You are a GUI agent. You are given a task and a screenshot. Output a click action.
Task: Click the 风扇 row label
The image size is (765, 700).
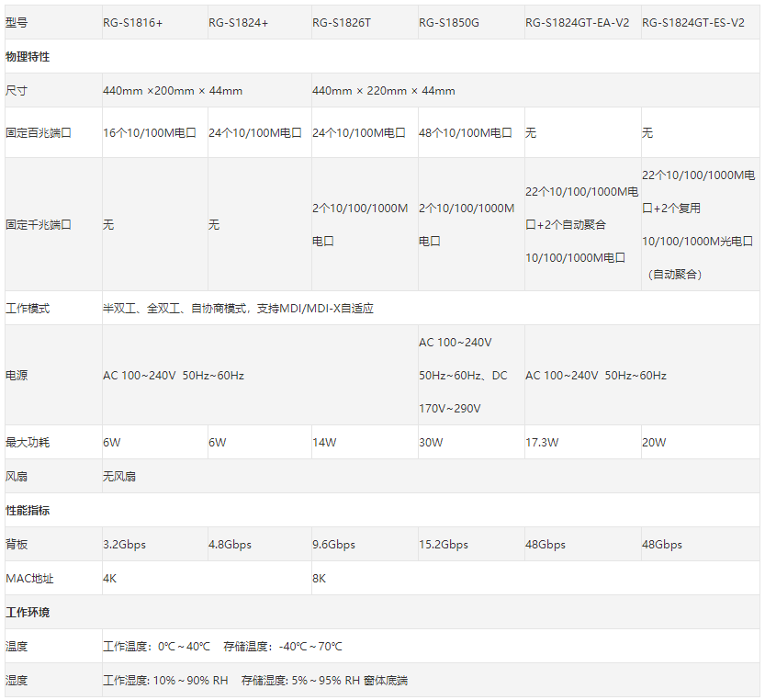point(17,477)
